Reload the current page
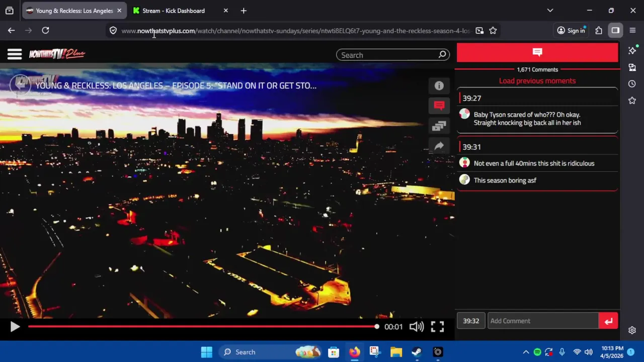 (45, 31)
